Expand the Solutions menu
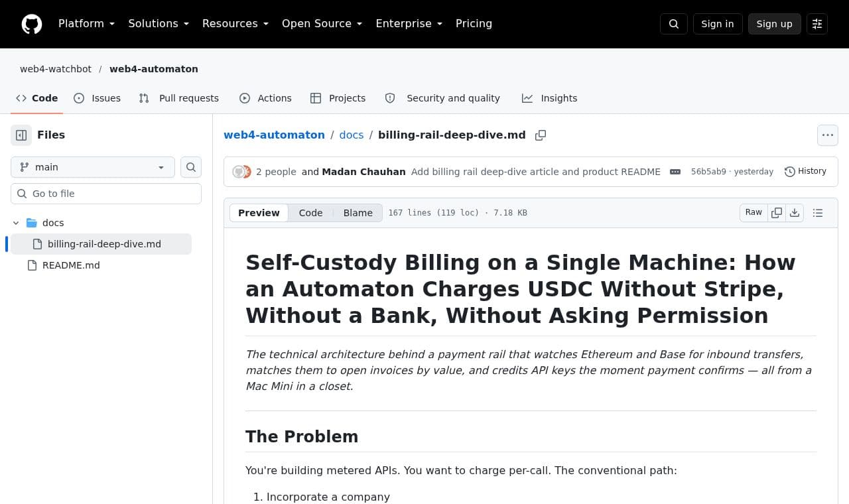Image resolution: width=849 pixels, height=504 pixels. pos(159,24)
